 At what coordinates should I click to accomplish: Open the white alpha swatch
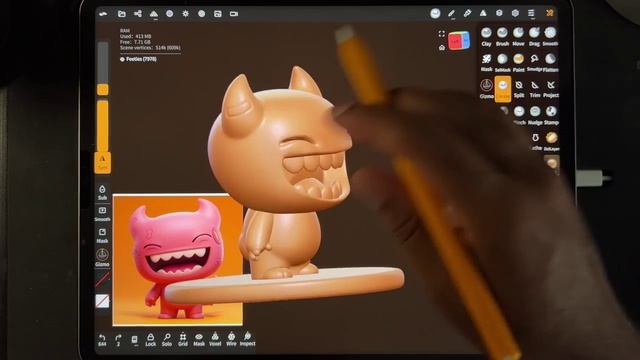pos(102,301)
